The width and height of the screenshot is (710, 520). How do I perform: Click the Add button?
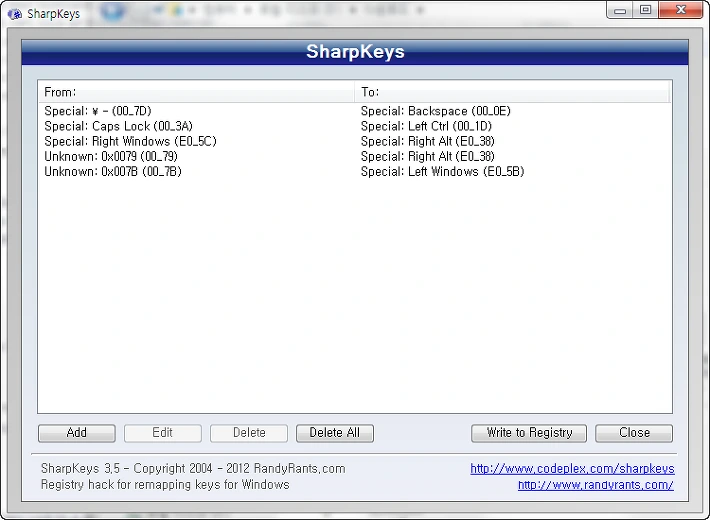point(77,433)
